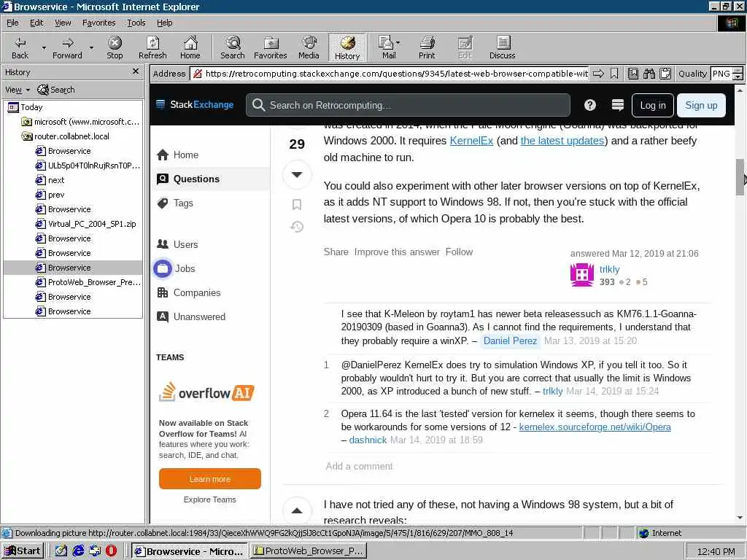Click the StackExchange logo
This screenshot has height=560, width=747.
pyautogui.click(x=195, y=105)
